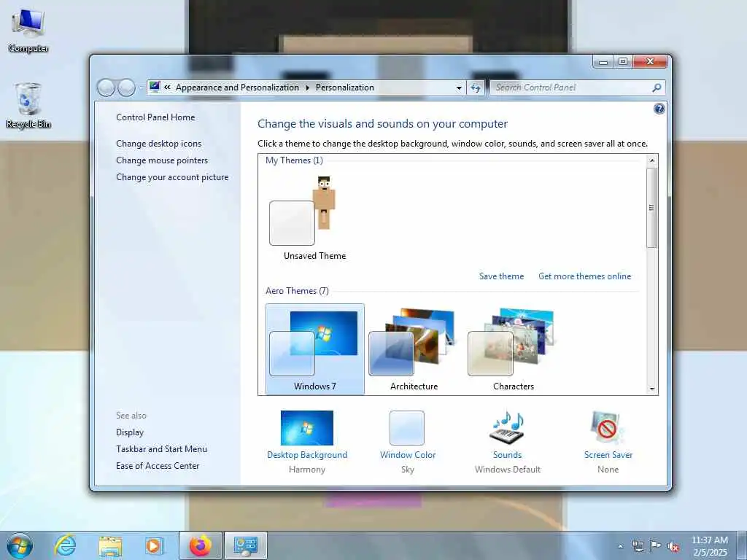Click the Show desktop strip at taskbar end
747x560 pixels.
pos(743,545)
